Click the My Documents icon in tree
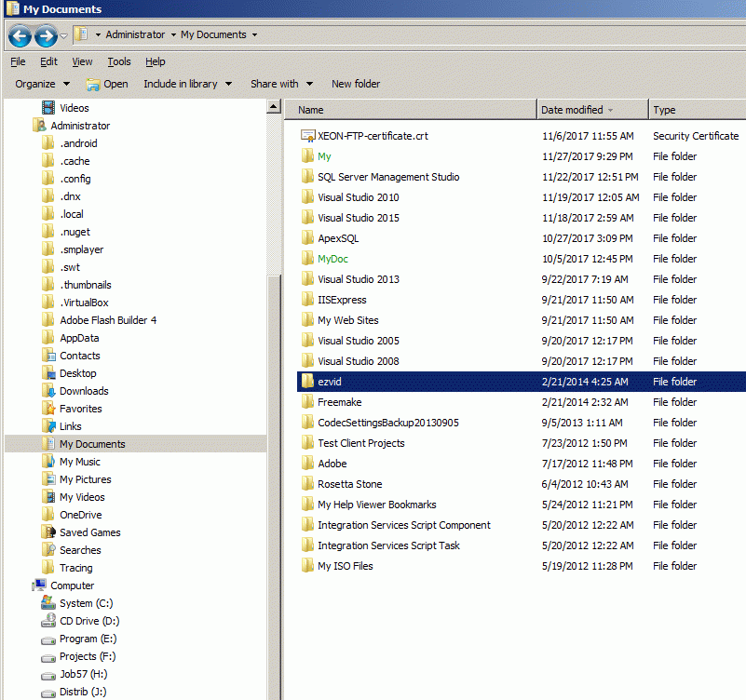 tap(48, 444)
